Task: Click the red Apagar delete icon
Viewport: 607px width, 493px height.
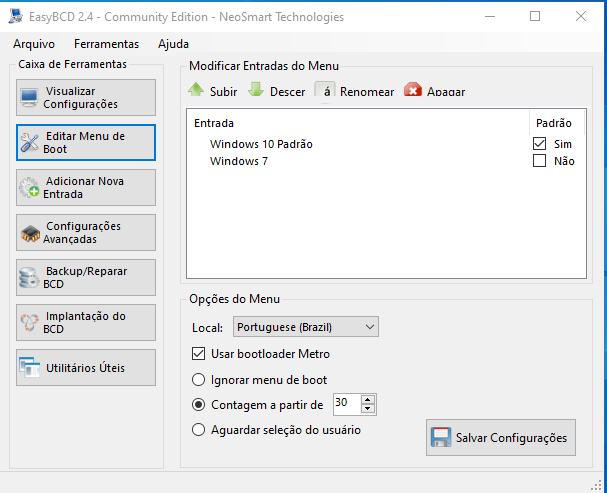Action: coord(413,89)
